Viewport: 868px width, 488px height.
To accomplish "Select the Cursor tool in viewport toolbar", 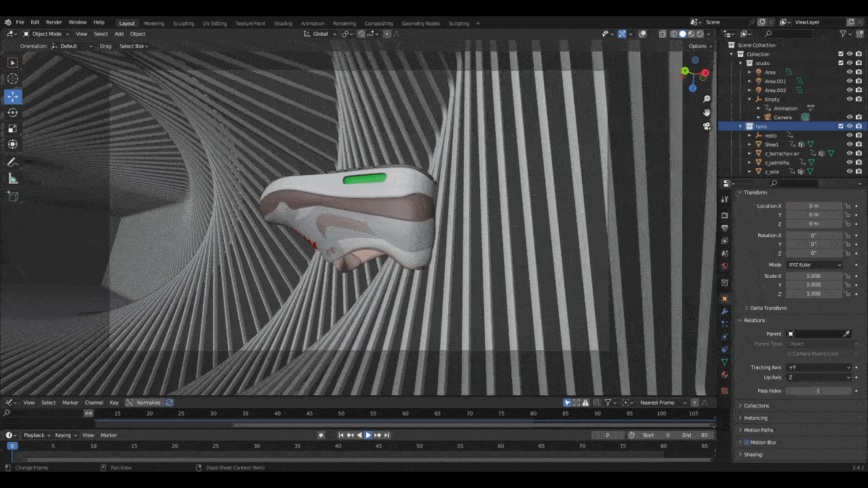I will (13, 79).
